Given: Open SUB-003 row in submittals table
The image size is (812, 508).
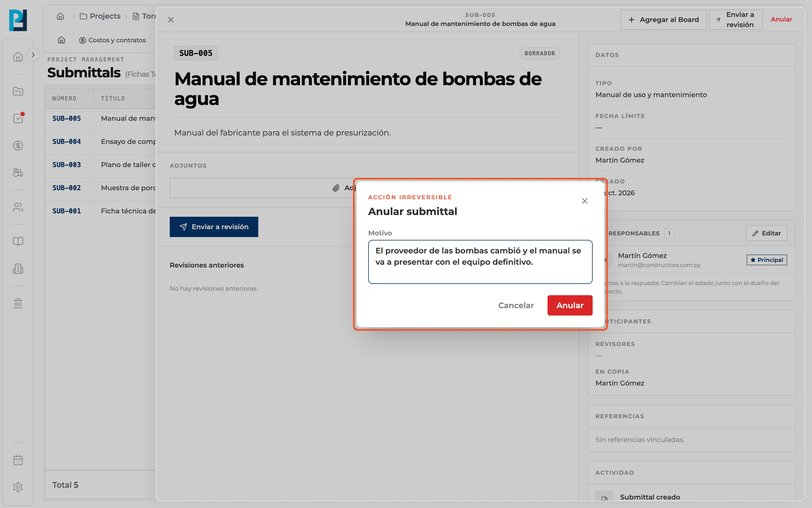Looking at the screenshot, I should [101, 165].
